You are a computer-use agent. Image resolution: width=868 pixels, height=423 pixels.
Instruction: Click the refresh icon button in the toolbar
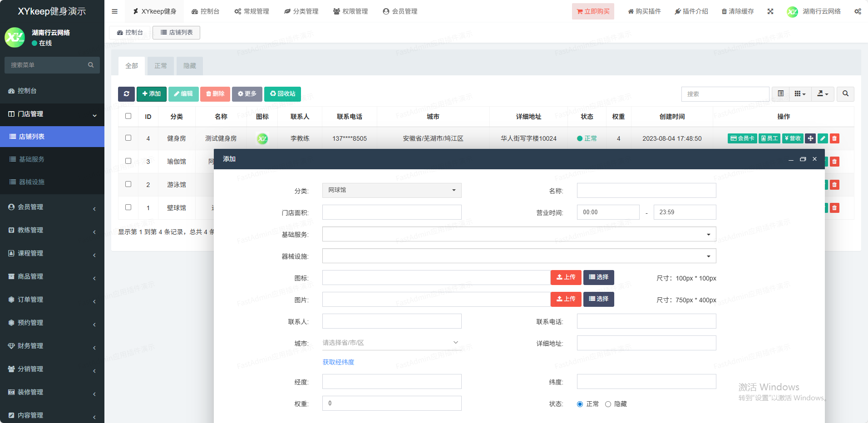tap(126, 94)
